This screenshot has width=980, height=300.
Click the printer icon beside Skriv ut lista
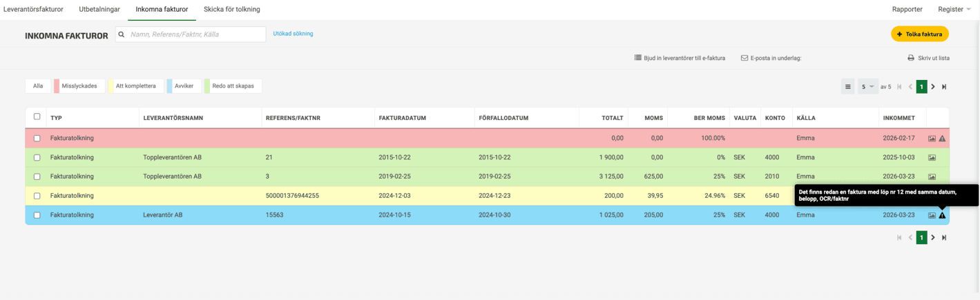point(911,59)
